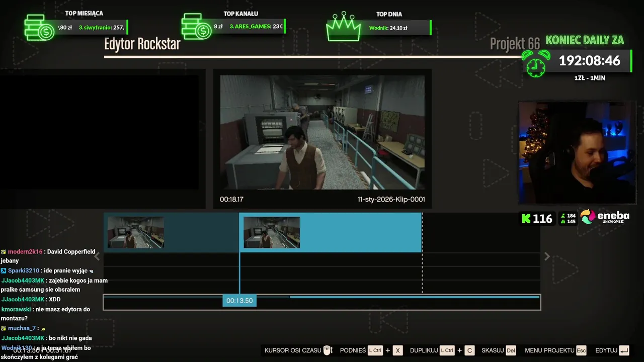Click the MENU PROJEKTU label
644x362 pixels.
point(549,350)
